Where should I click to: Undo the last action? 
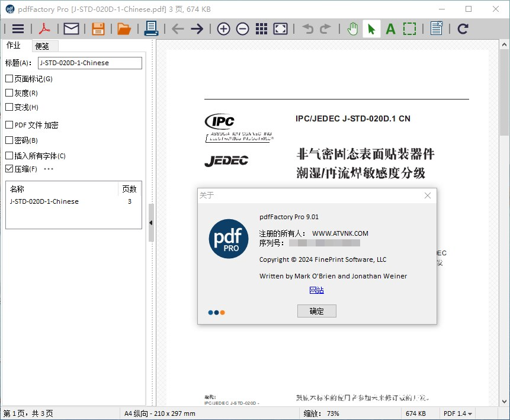(307, 29)
